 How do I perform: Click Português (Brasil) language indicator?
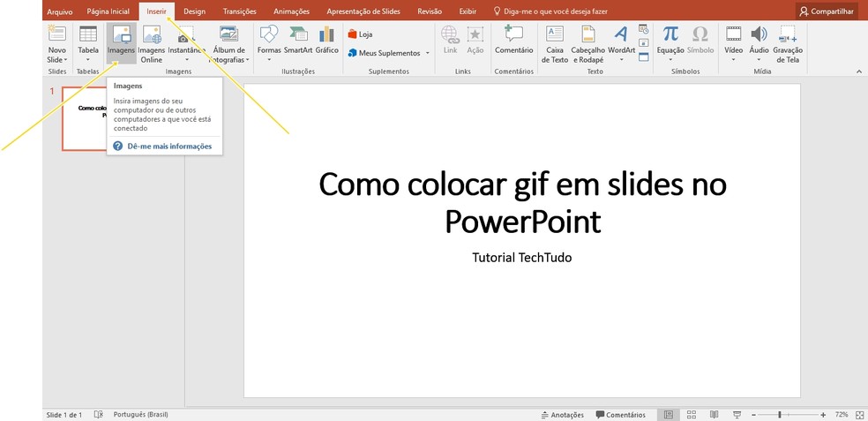point(140,415)
